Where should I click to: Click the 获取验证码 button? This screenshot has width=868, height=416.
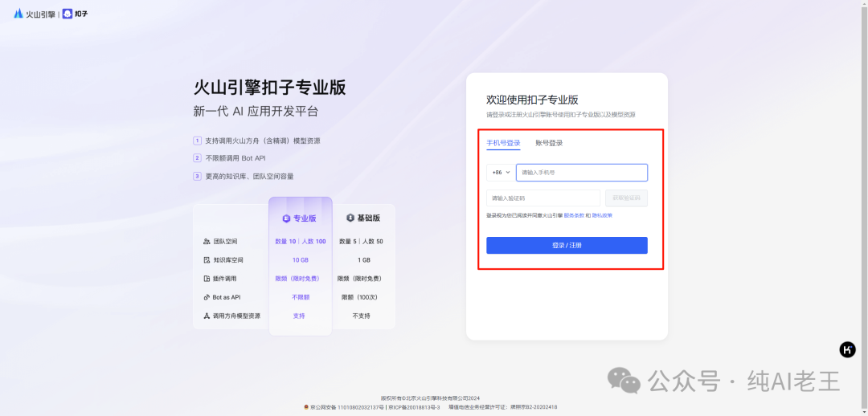[627, 198]
